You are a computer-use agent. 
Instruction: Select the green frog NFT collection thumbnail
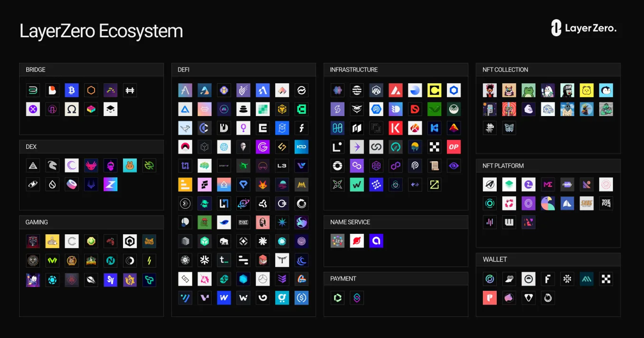click(528, 90)
